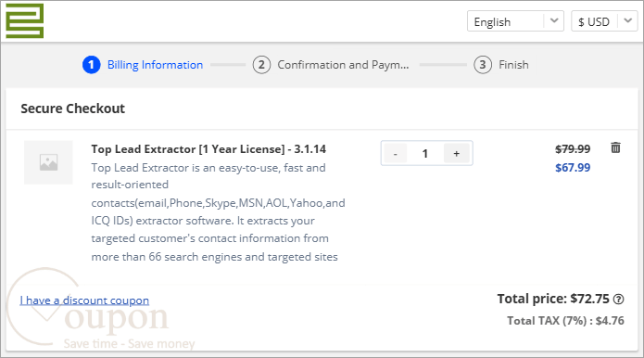The height and width of the screenshot is (358, 644).
Task: Click the Secure Checkout heading
Action: (x=72, y=109)
